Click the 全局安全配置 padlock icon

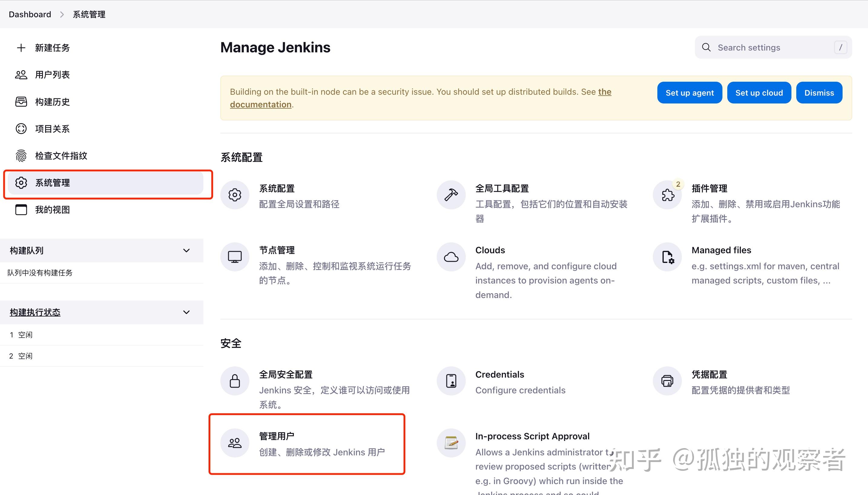pyautogui.click(x=235, y=381)
